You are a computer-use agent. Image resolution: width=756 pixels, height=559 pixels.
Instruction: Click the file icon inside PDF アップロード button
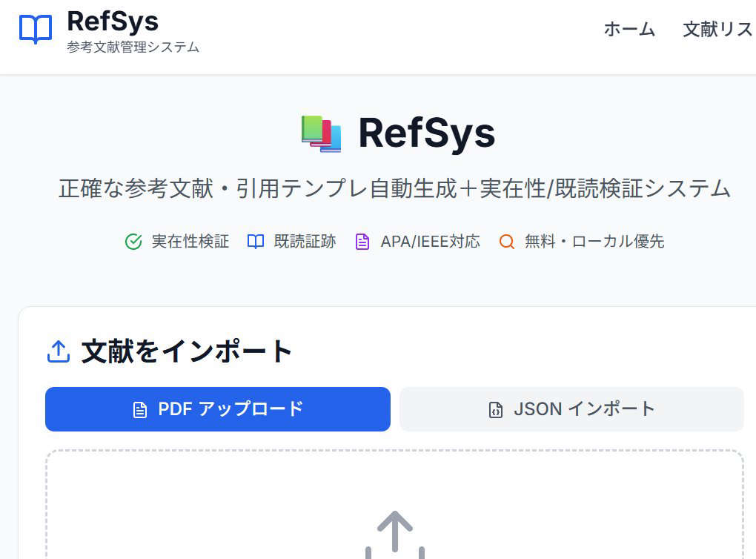click(140, 408)
